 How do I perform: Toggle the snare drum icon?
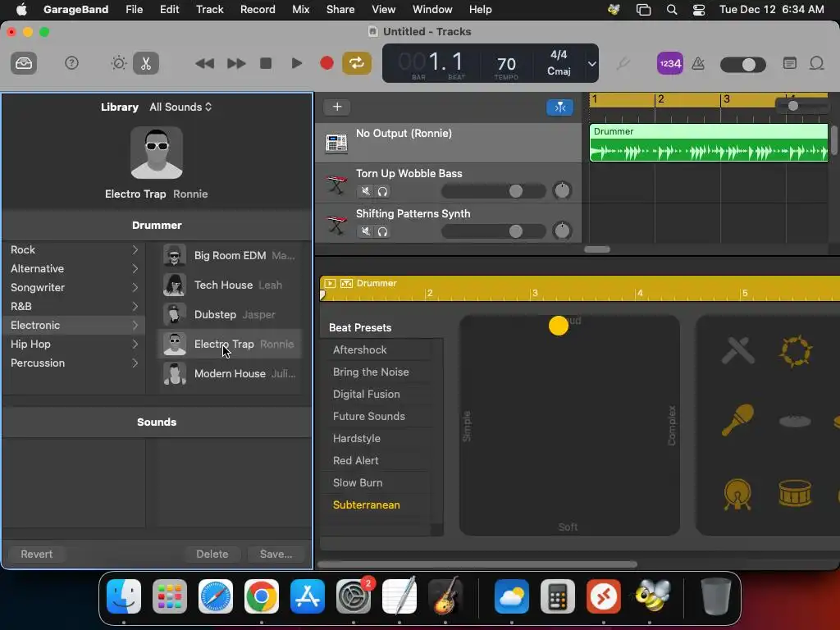click(795, 493)
